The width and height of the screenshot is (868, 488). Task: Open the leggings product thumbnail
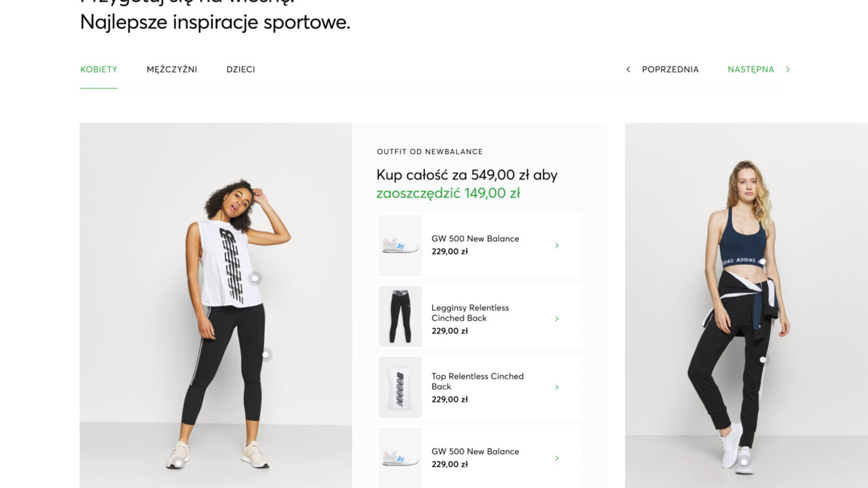click(400, 316)
